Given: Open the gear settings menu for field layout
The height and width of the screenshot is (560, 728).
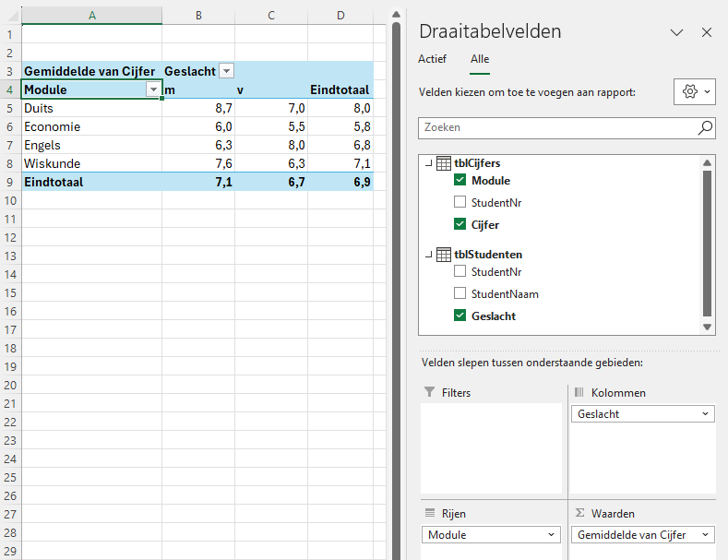Looking at the screenshot, I should coord(695,92).
